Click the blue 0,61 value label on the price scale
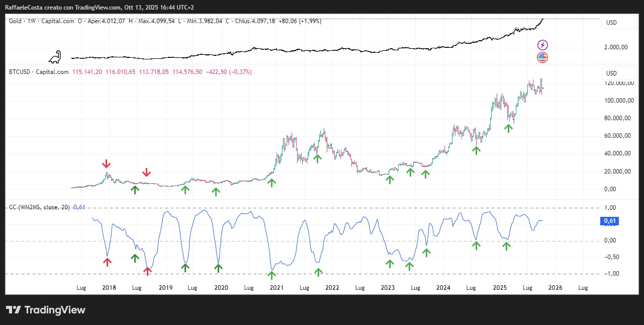Viewport: 644px width, 325px height. point(609,221)
